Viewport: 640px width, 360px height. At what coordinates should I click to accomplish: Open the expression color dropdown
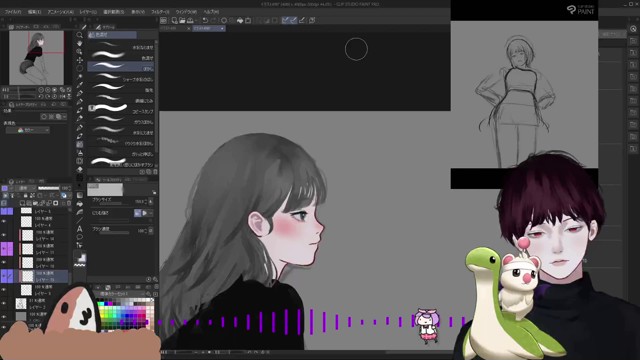[x=28, y=130]
